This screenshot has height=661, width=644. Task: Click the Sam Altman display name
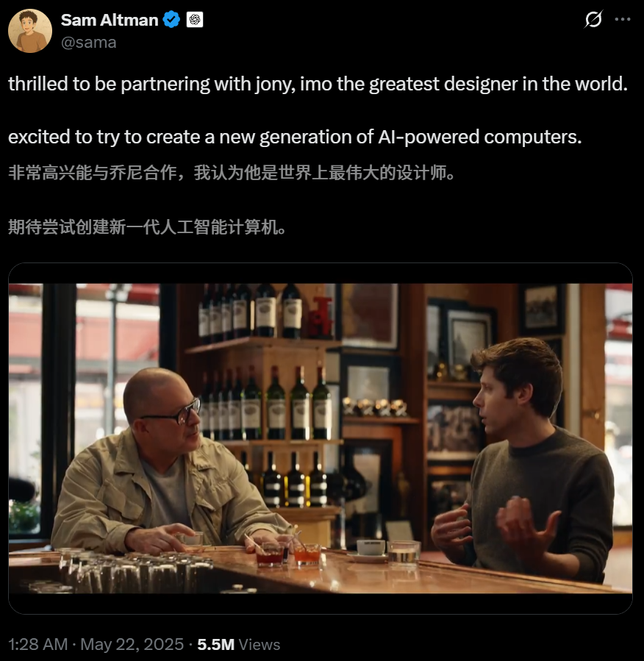[110, 20]
